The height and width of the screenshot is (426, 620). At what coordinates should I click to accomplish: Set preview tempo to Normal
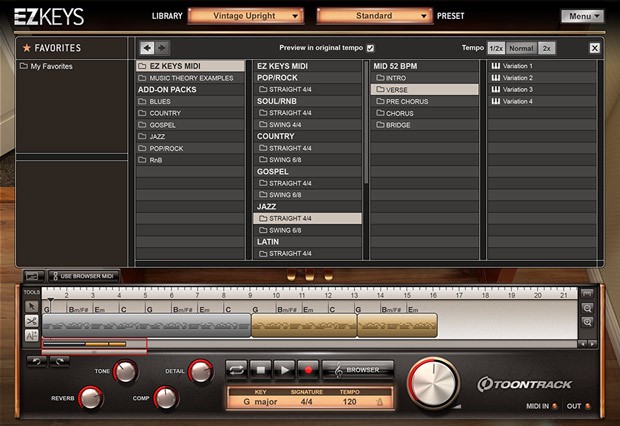tap(521, 48)
